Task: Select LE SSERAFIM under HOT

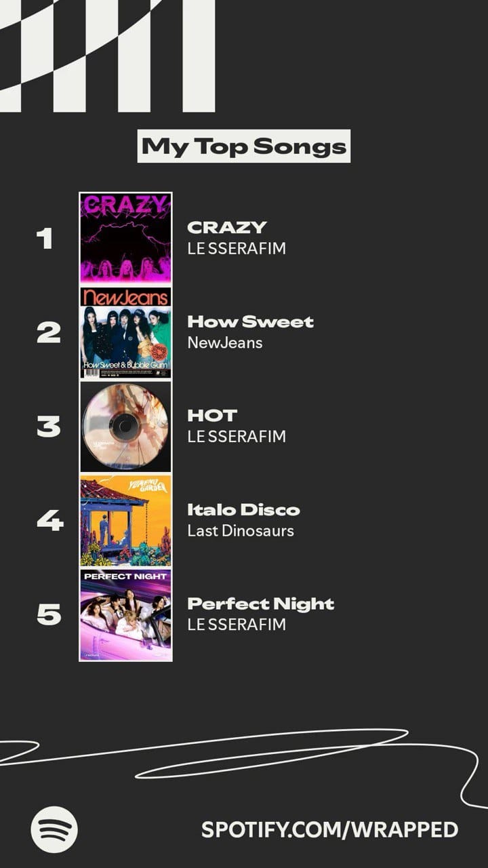Action: [x=237, y=436]
